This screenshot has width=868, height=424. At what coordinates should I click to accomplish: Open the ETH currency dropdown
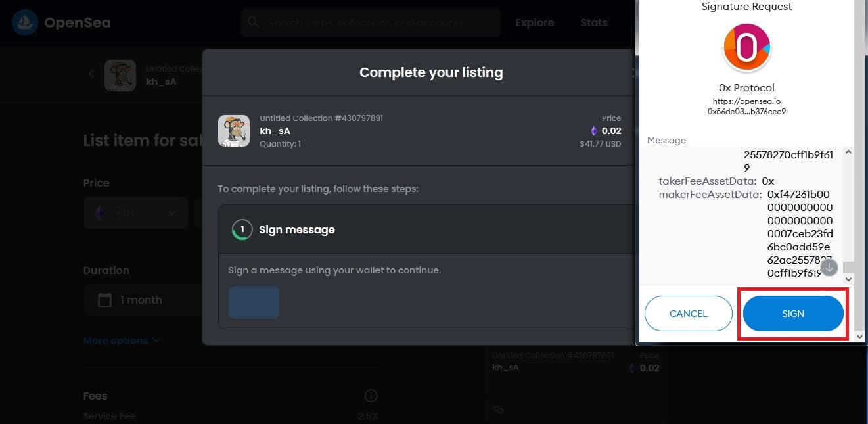pyautogui.click(x=136, y=213)
